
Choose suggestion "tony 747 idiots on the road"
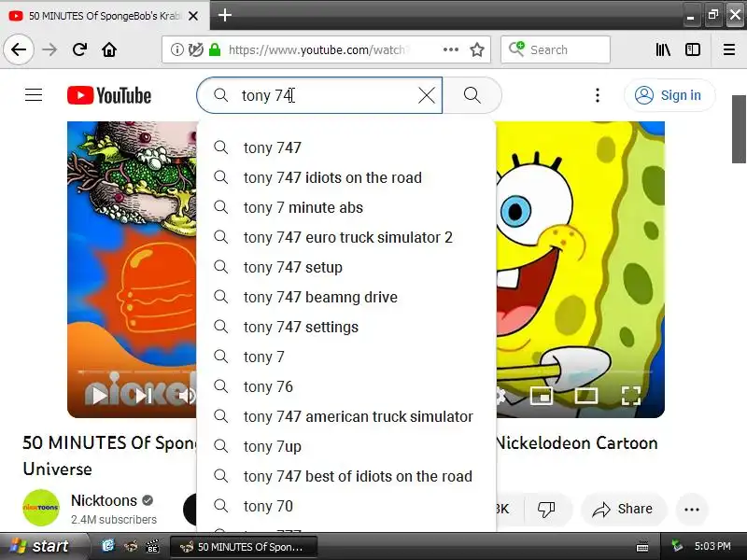point(346,177)
